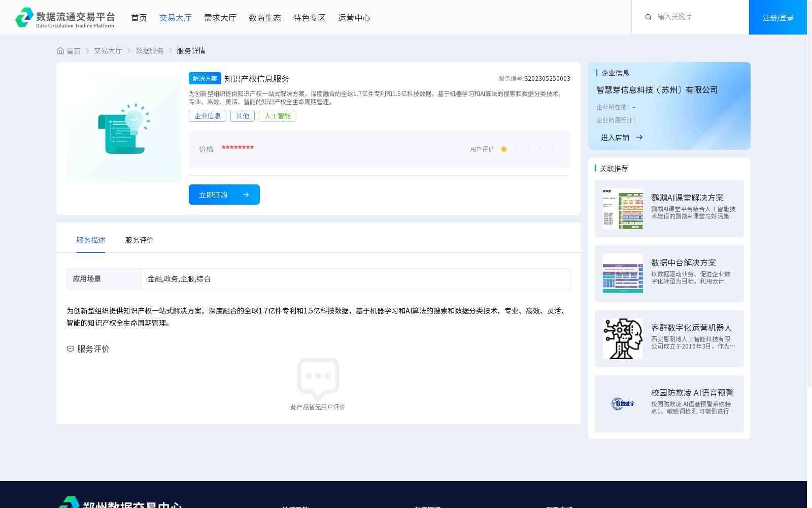Click the 关联推荐 heading
Image resolution: width=812 pixels, height=508 pixels.
(x=614, y=169)
